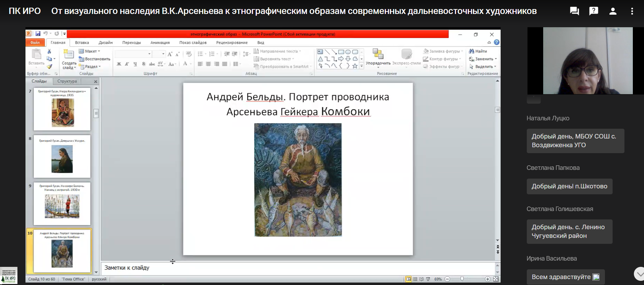The width and height of the screenshot is (644, 285).
Task: Click the Format Painter brush icon
Action: point(49,66)
